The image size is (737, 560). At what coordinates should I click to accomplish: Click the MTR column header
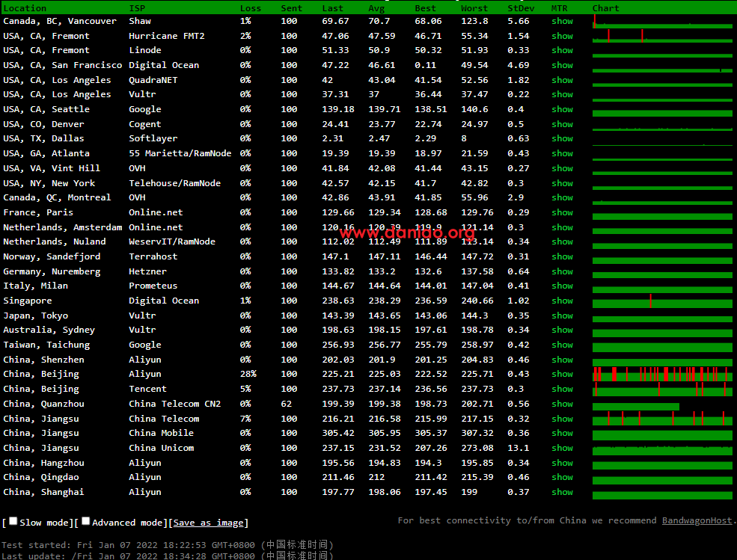click(x=560, y=8)
